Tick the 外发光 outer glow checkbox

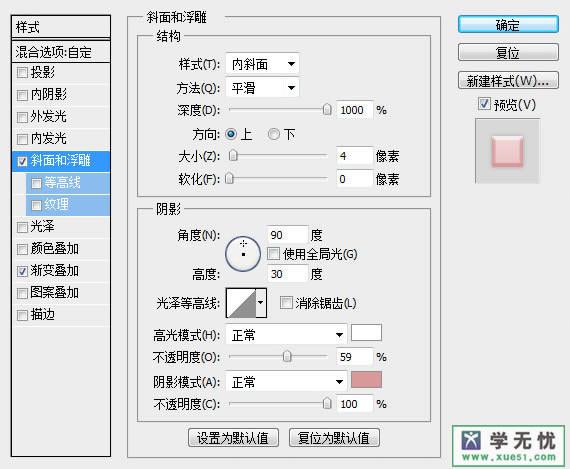coord(22,117)
